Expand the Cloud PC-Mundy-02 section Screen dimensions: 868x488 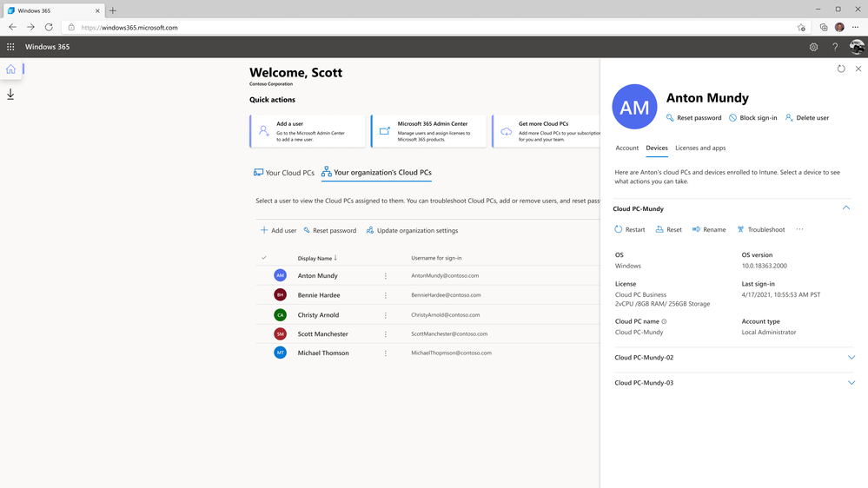click(x=851, y=358)
